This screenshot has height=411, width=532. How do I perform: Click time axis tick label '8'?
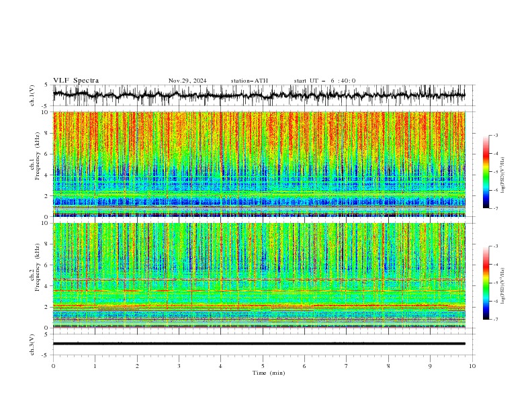(x=388, y=366)
